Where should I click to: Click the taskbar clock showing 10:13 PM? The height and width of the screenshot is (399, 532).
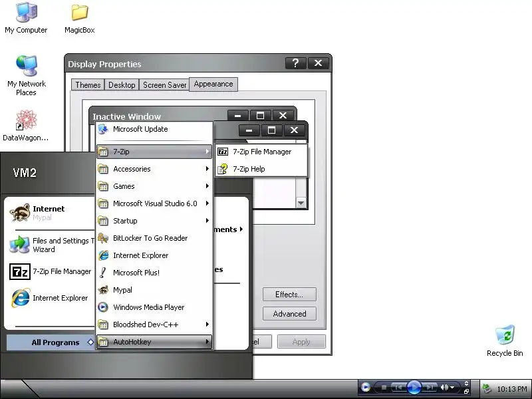511,389
